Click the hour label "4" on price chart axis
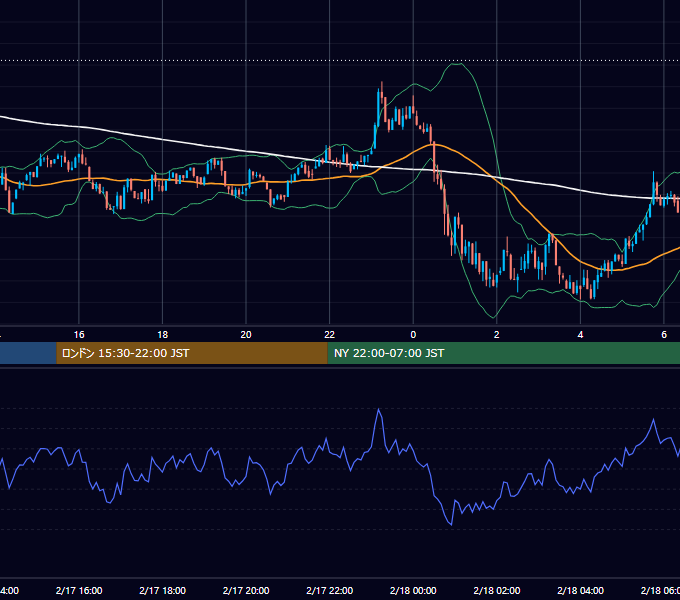The image size is (680, 600). click(x=580, y=335)
